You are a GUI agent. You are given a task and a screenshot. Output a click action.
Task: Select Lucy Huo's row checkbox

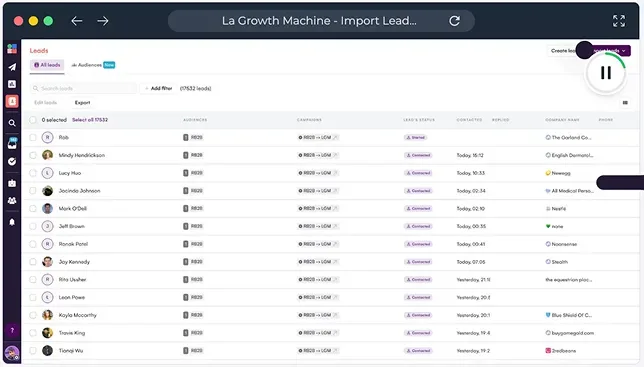click(x=33, y=173)
